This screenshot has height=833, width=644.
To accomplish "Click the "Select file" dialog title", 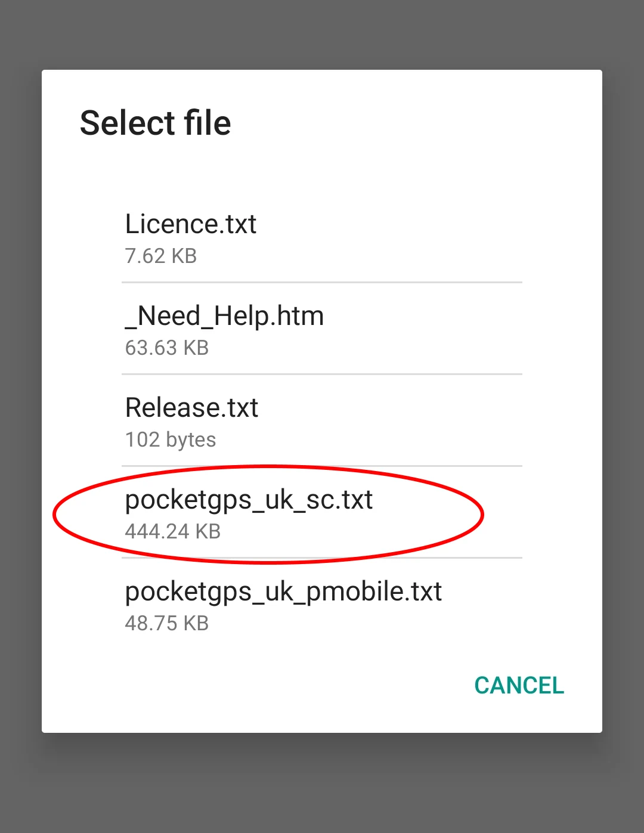I will [x=155, y=123].
